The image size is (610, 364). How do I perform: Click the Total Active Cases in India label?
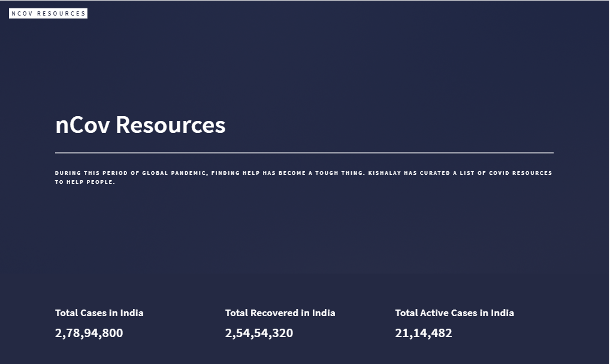pos(454,313)
